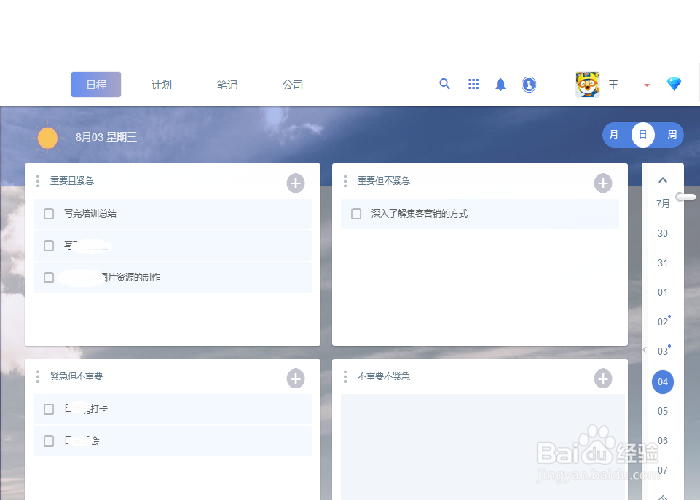Click drag handle of 紧急但不重要 panel
Image resolution: width=700 pixels, height=500 pixels.
(38, 376)
